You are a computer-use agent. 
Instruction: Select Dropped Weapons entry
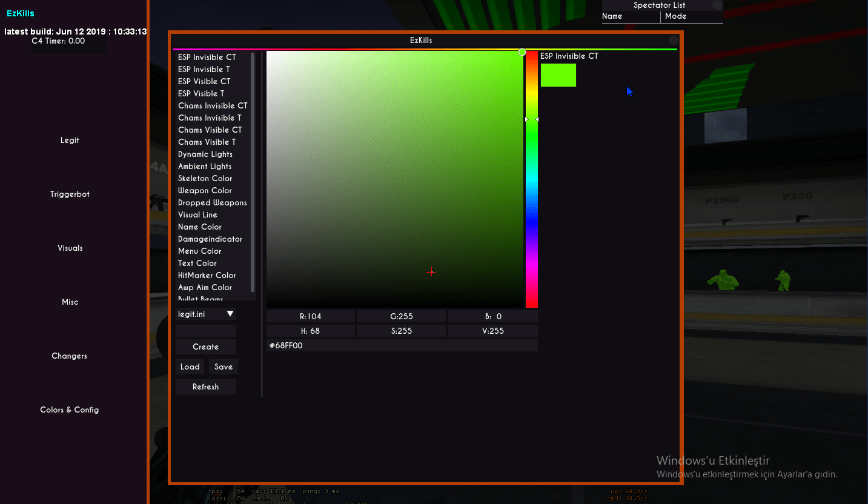pos(213,202)
